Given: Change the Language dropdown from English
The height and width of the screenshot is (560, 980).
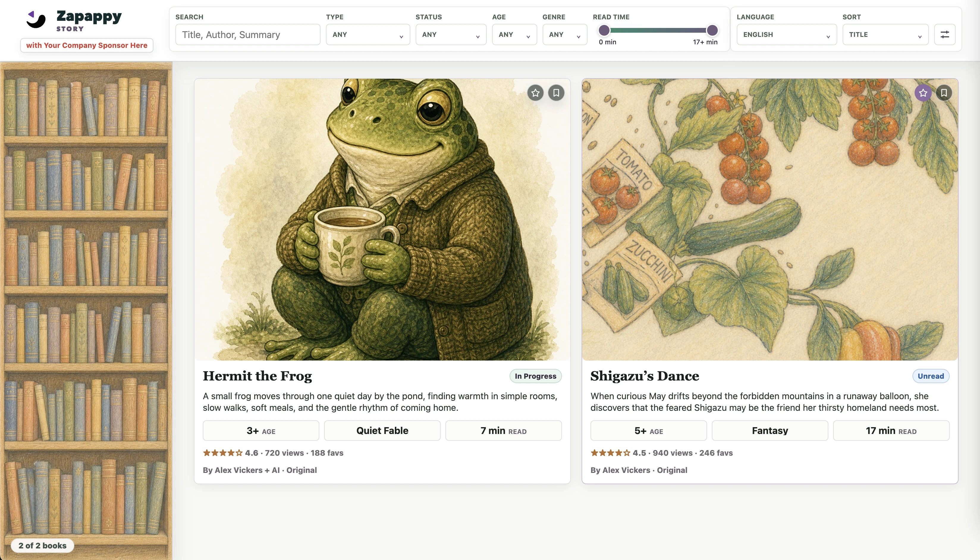Looking at the screenshot, I should pos(786,34).
